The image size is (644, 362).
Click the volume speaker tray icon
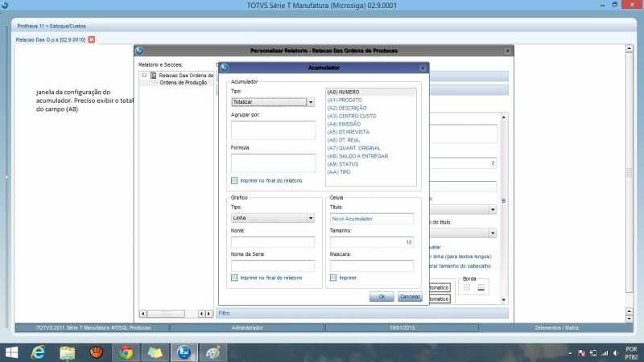click(x=615, y=353)
